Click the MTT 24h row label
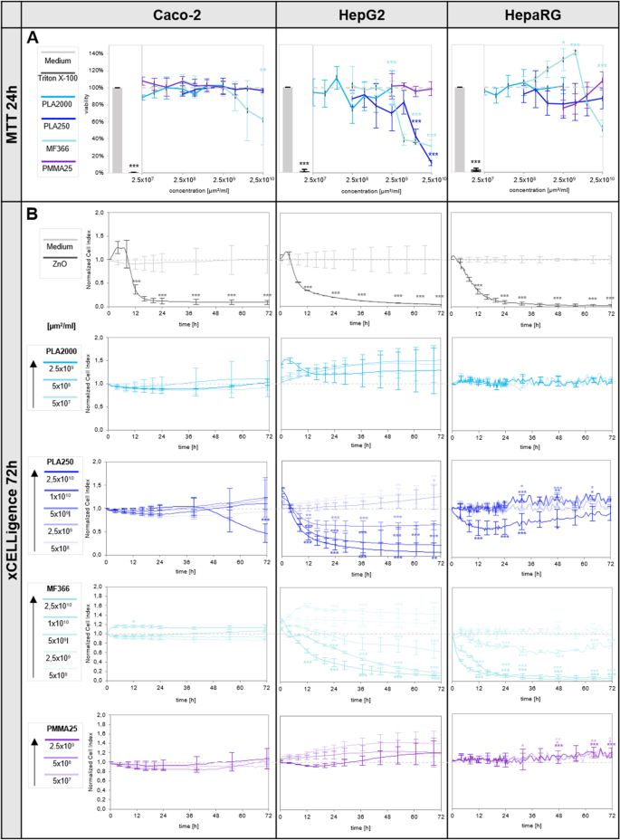 pyautogui.click(x=12, y=102)
